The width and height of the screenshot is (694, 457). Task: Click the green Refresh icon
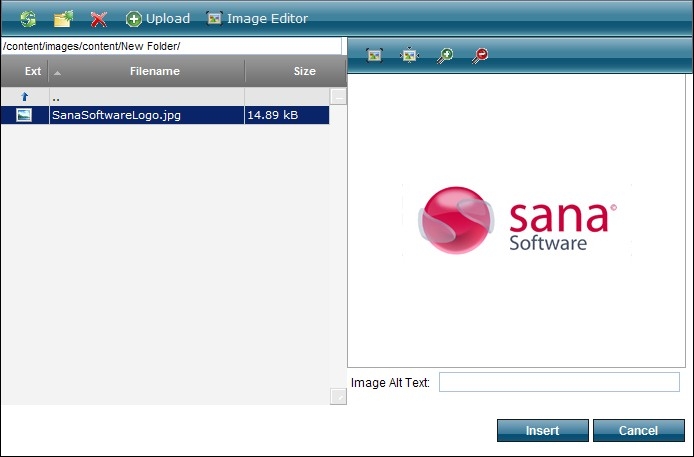(28, 19)
